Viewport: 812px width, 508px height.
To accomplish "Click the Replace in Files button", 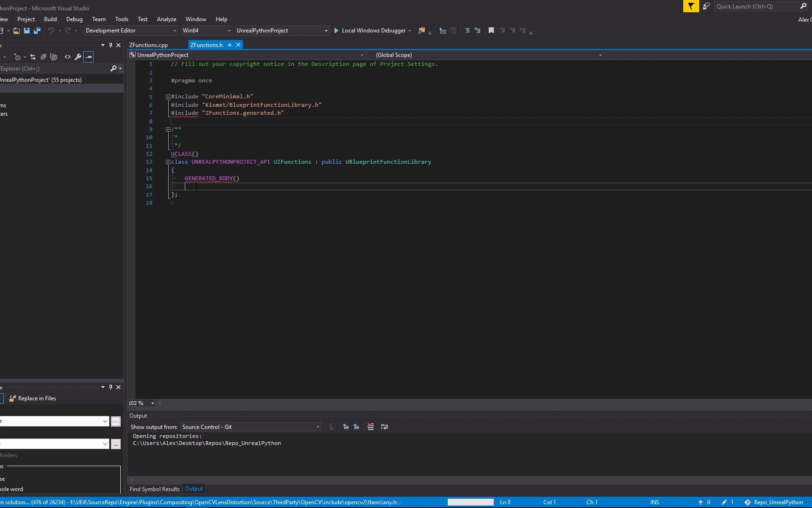I will 32,398.
